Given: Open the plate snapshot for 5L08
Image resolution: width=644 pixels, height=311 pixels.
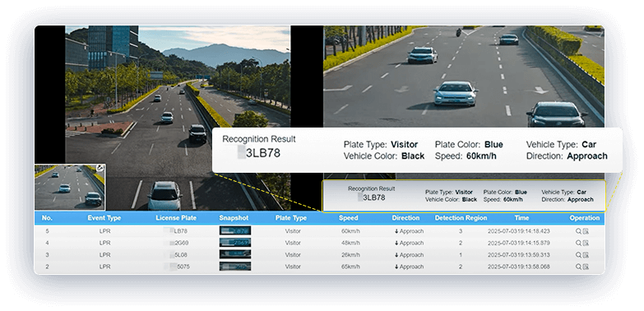Looking at the screenshot, I should coord(235,255).
